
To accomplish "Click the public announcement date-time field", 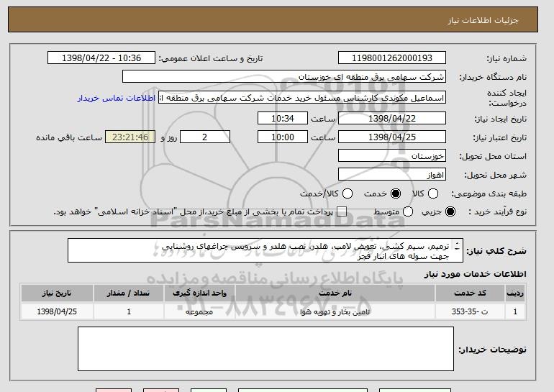I will tap(101, 58).
